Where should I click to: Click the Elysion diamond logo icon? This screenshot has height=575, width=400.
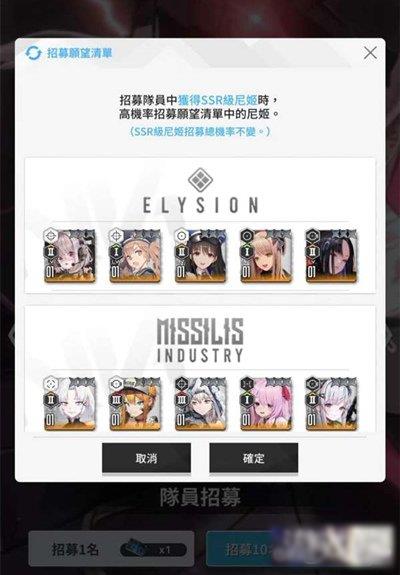point(200,180)
